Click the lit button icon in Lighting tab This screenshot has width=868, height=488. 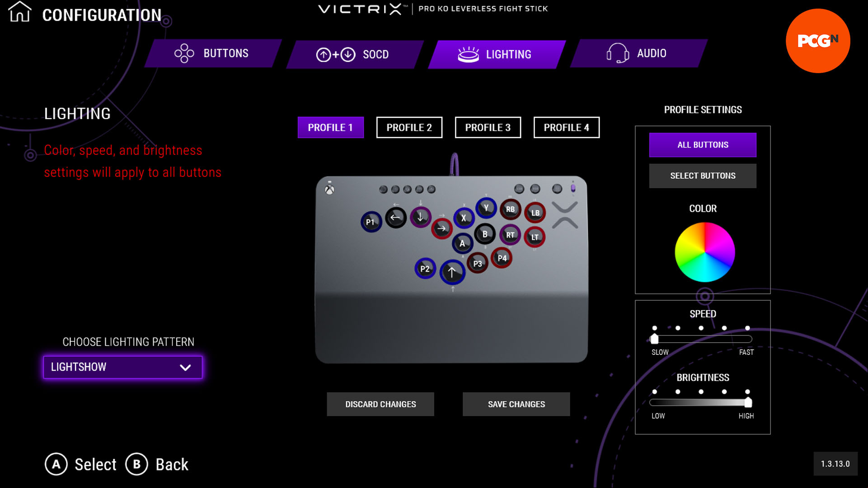[468, 54]
